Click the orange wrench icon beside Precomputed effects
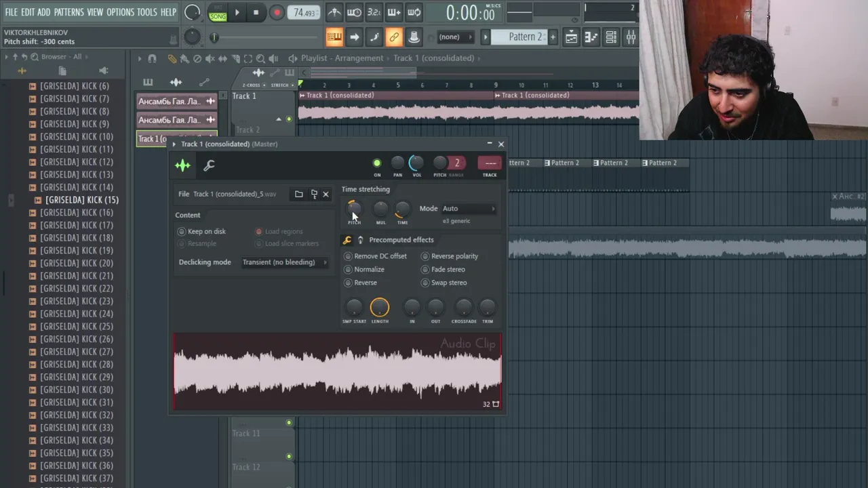Viewport: 868px width, 488px height. point(347,240)
